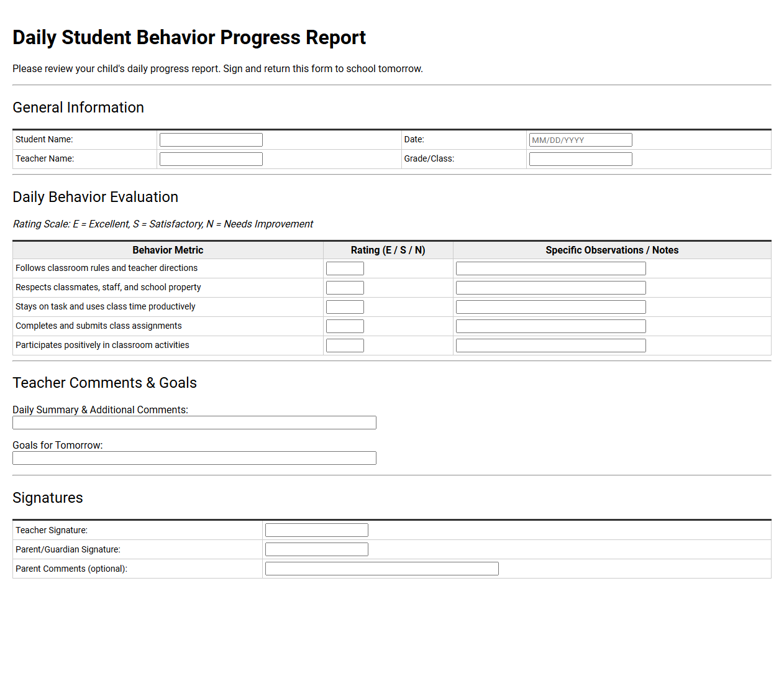This screenshot has height=696, width=784.
Task: Click the 'Daily Behavior Evaluation' heading
Action: (x=95, y=197)
